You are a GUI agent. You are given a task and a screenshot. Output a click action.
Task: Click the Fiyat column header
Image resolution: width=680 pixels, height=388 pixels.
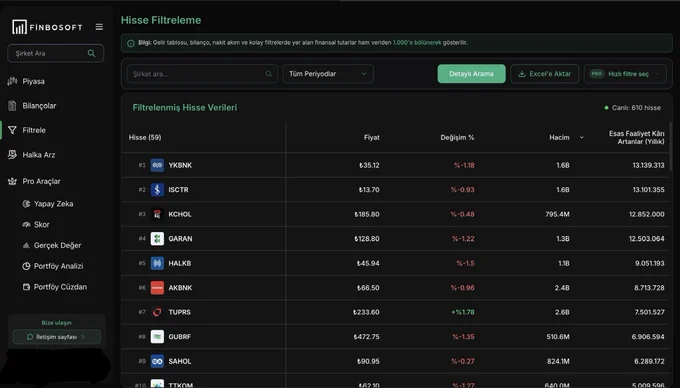[372, 137]
